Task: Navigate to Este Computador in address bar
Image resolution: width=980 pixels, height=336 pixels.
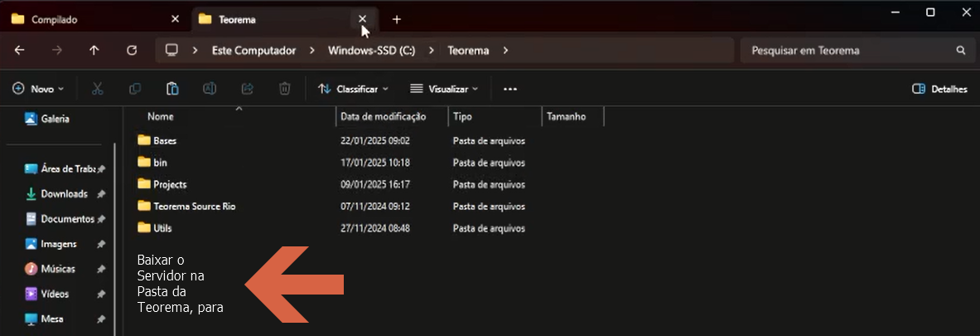Action: tap(253, 51)
